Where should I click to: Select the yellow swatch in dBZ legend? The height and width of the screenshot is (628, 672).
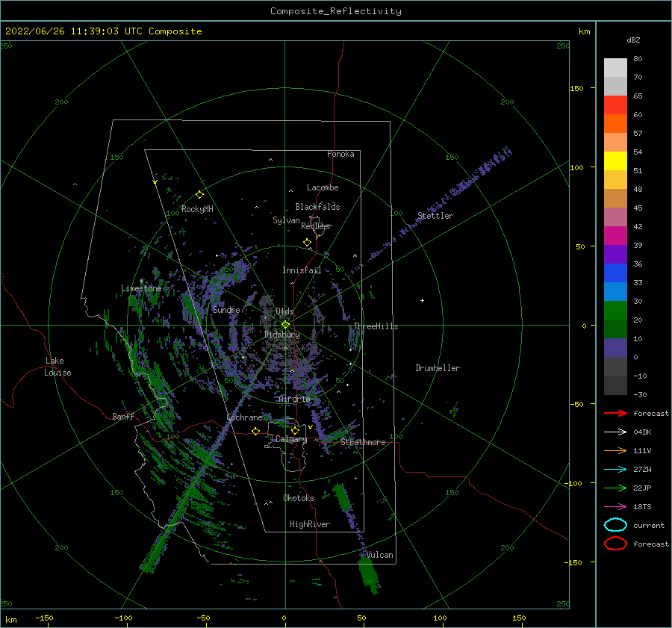(615, 161)
